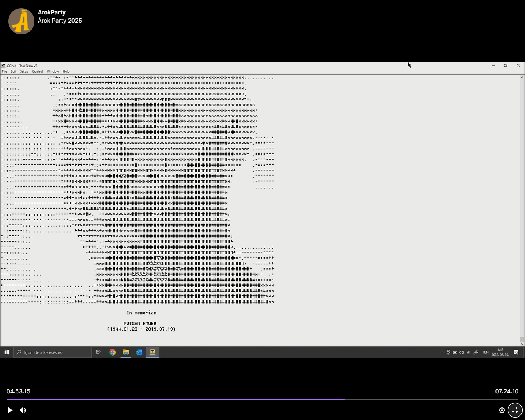Launch Google Chrome from the taskbar
This screenshot has width=525, height=420.
112,352
